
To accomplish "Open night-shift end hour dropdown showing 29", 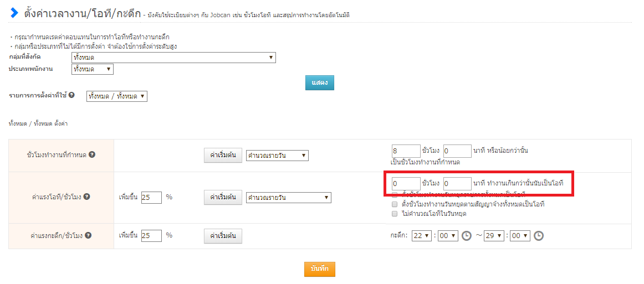I will pyautogui.click(x=494, y=236).
